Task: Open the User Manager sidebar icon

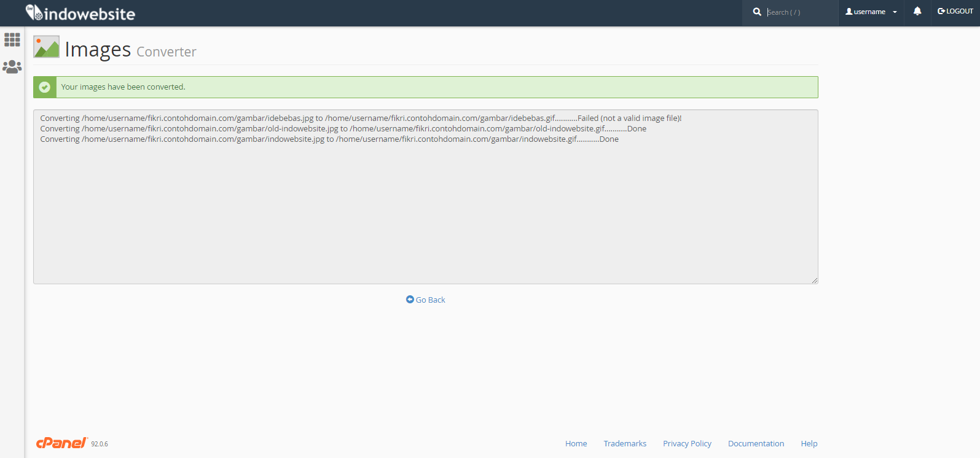Action: coord(12,66)
